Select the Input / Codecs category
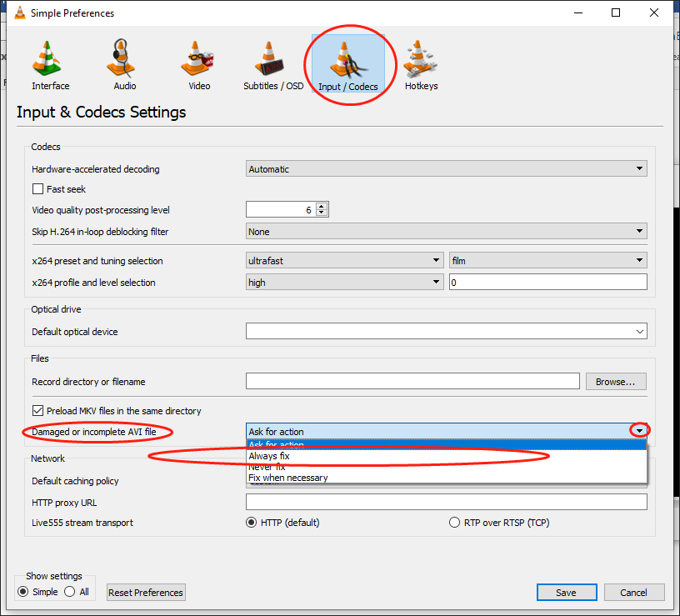Viewport: 680px width, 616px height. click(x=347, y=65)
